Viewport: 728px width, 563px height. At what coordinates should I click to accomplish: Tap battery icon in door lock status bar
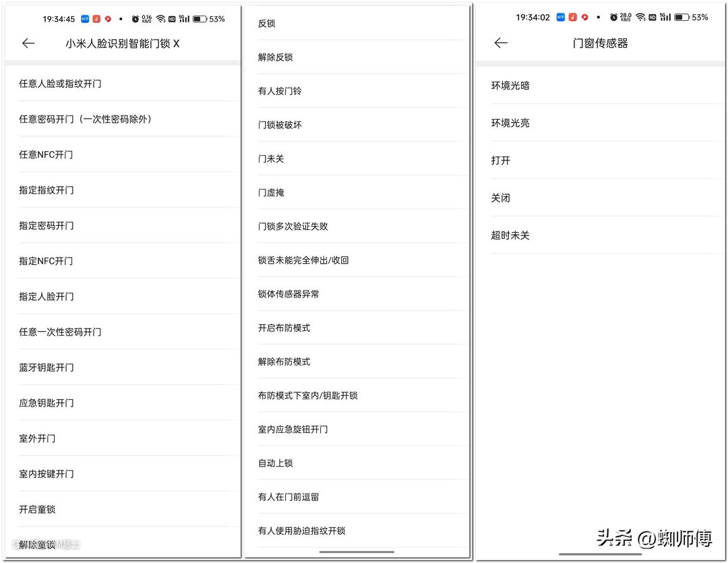click(200, 19)
